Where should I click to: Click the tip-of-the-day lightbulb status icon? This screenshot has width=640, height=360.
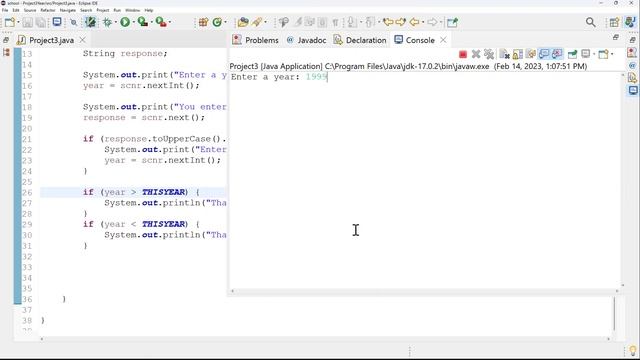[633, 351]
